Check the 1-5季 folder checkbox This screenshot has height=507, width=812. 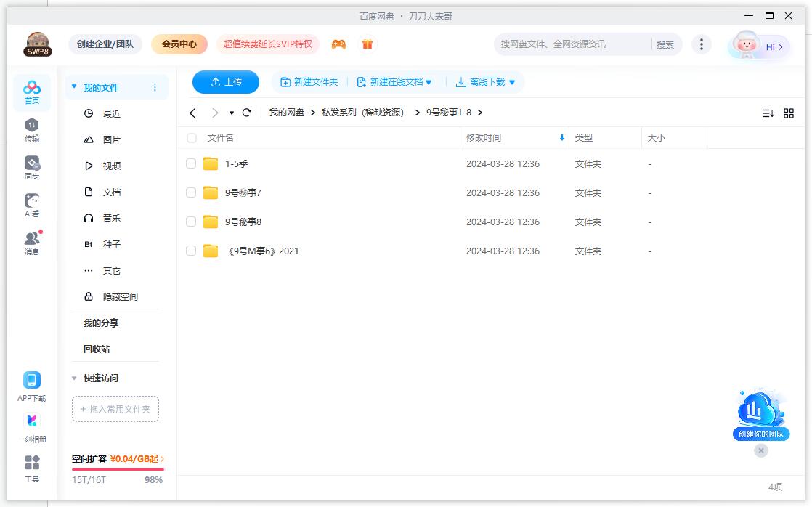click(191, 163)
